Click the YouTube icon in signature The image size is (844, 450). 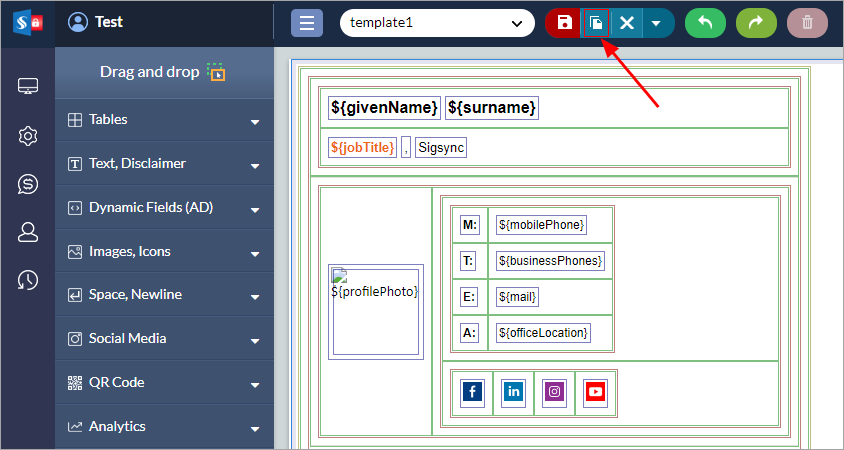coord(595,392)
